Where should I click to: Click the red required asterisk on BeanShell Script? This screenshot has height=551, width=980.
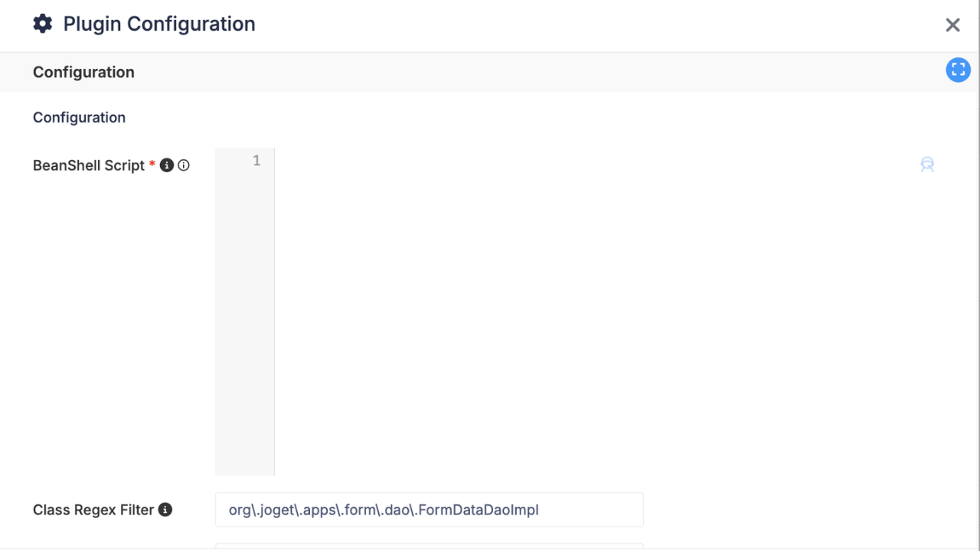coord(152,165)
